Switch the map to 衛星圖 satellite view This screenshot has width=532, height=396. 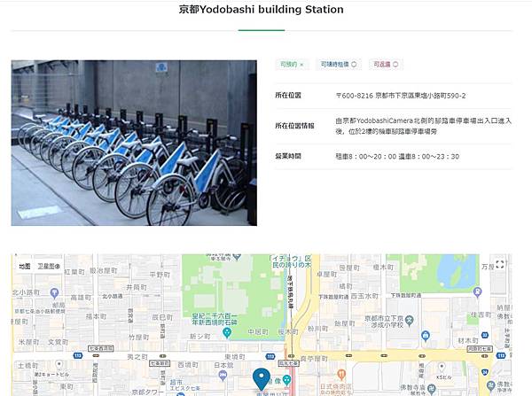pyautogui.click(x=48, y=266)
